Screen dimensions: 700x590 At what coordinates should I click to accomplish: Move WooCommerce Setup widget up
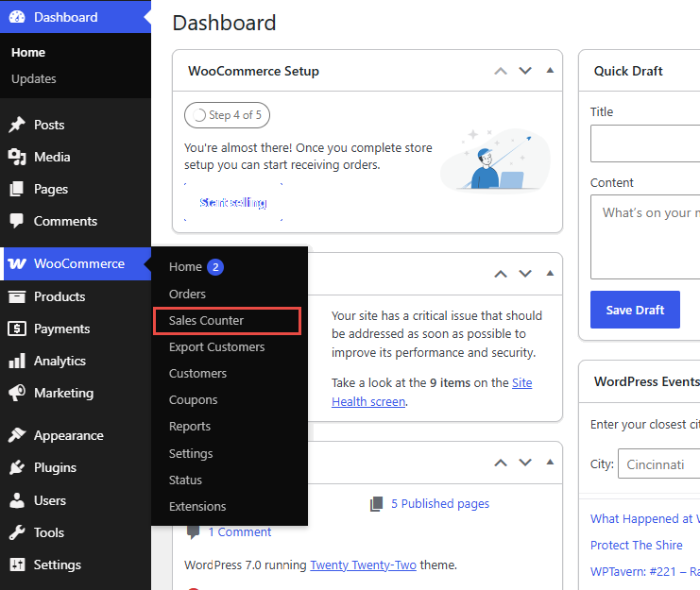click(x=501, y=71)
